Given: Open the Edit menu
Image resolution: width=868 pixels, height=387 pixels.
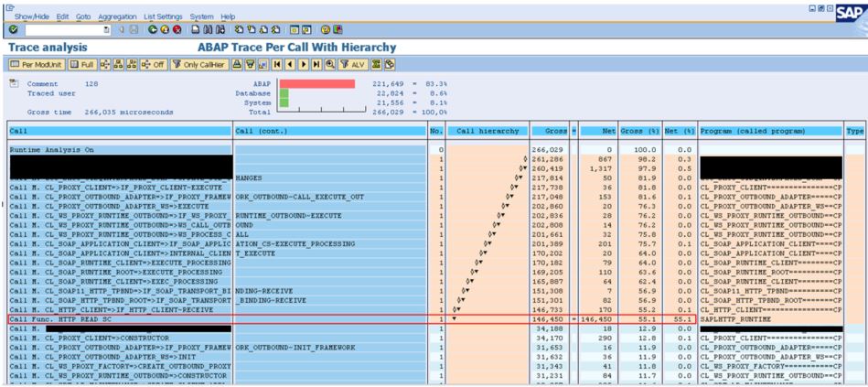Looking at the screenshot, I should (x=62, y=17).
